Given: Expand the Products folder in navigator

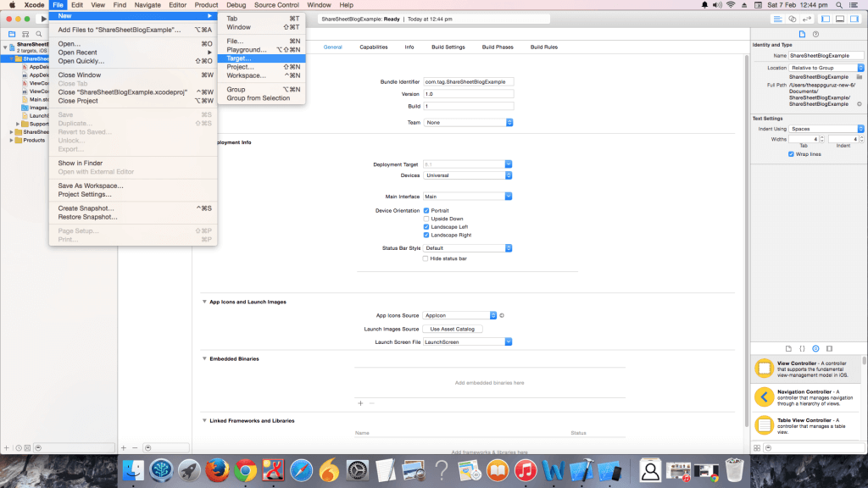Looking at the screenshot, I should (x=11, y=141).
